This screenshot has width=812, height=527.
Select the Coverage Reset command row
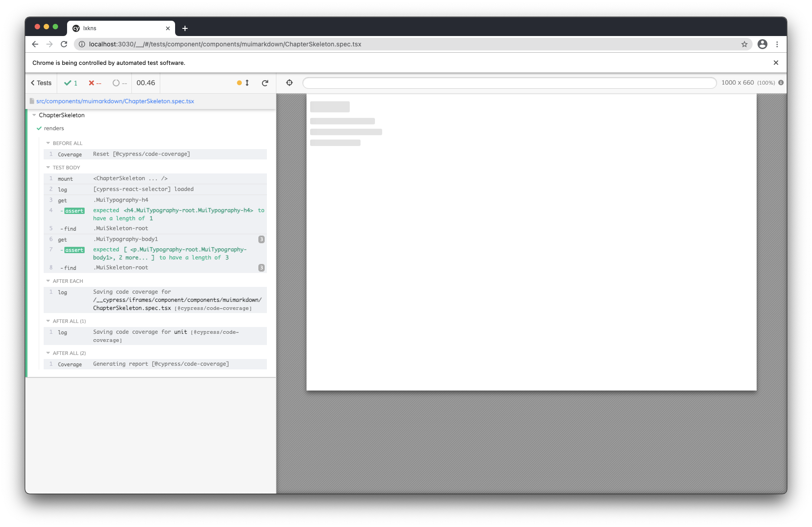tap(155, 154)
